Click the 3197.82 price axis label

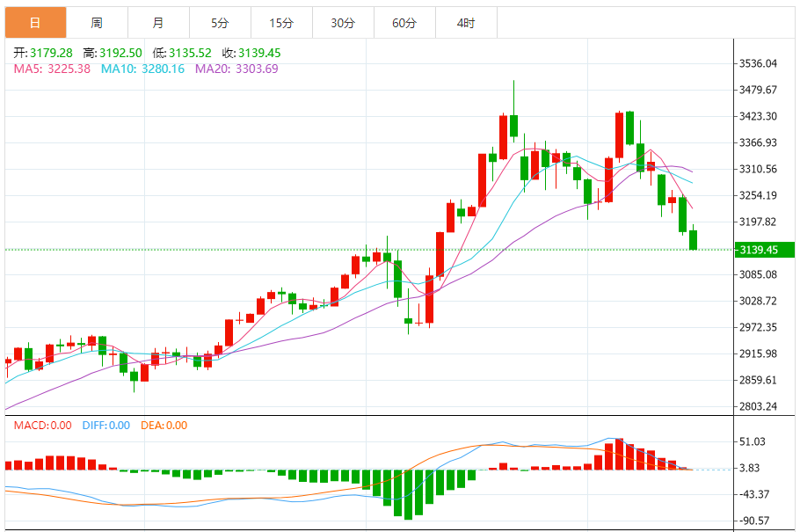[758, 222]
